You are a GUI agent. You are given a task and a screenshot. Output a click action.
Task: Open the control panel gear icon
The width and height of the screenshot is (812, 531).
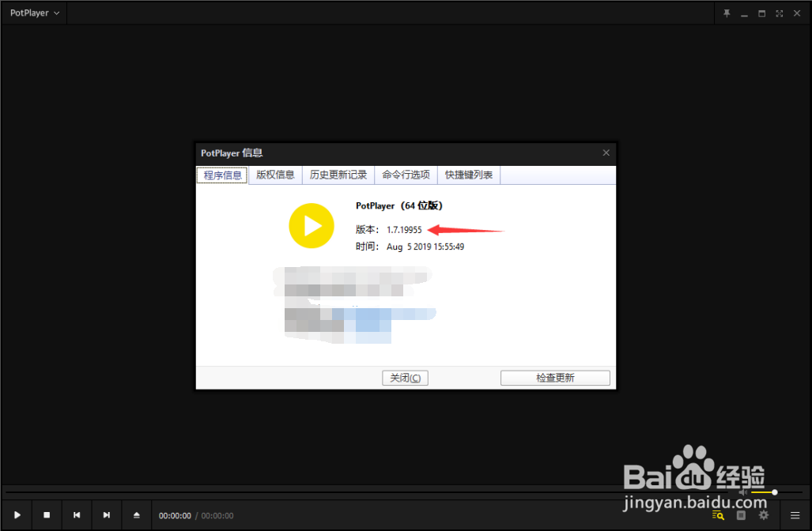coord(764,515)
